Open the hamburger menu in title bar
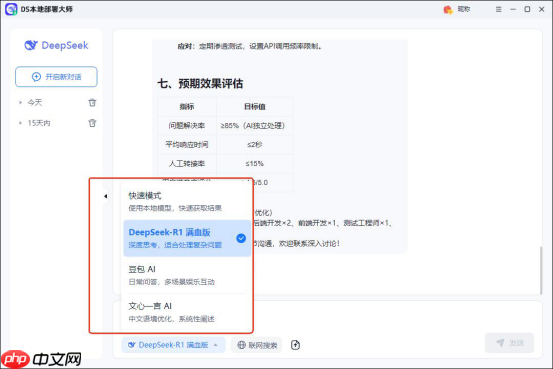This screenshot has height=369, width=553. pyautogui.click(x=498, y=10)
